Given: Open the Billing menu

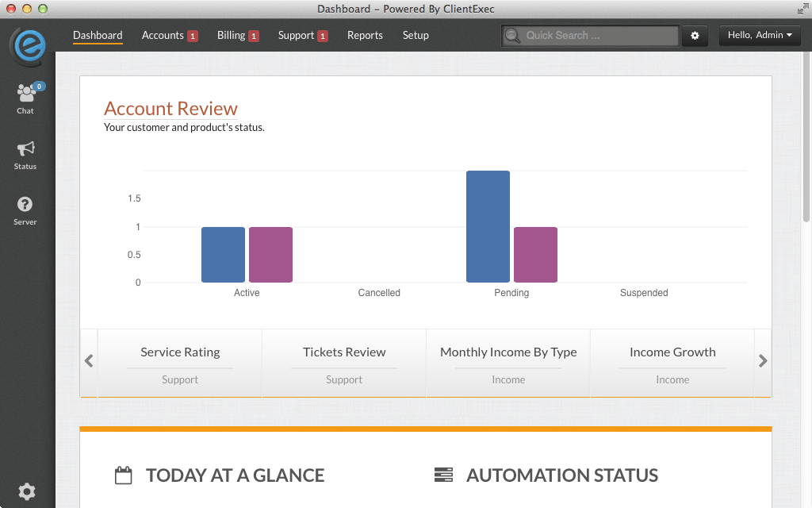Looking at the screenshot, I should (231, 36).
